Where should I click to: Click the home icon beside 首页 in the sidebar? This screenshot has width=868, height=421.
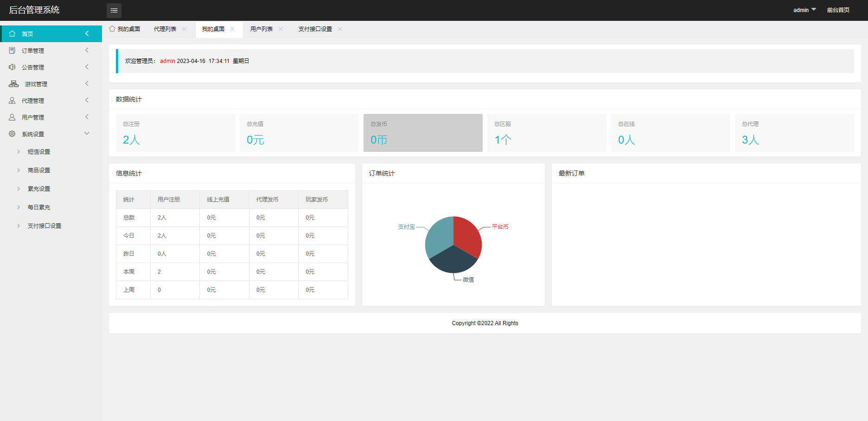13,34
